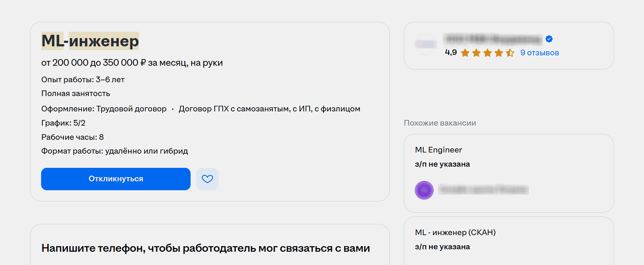Click the blue verified employer badge
Image resolution: width=644 pixels, height=265 pixels.
[x=549, y=39]
